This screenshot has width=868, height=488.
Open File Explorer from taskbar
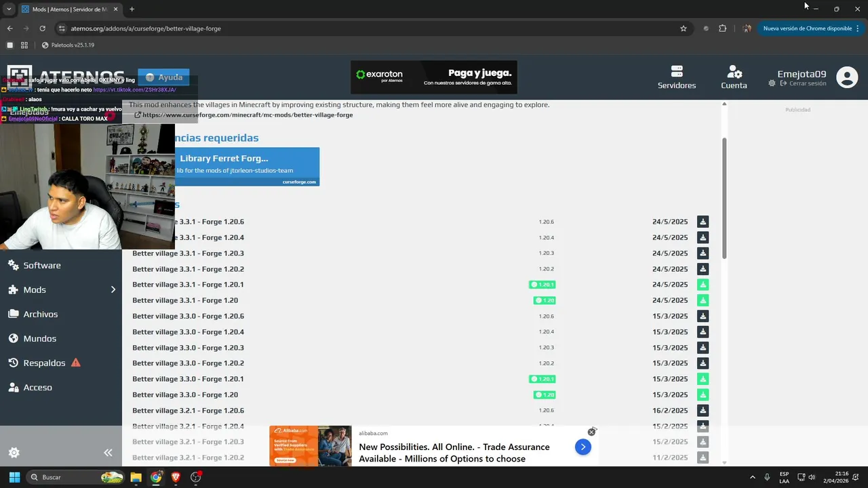click(x=136, y=477)
